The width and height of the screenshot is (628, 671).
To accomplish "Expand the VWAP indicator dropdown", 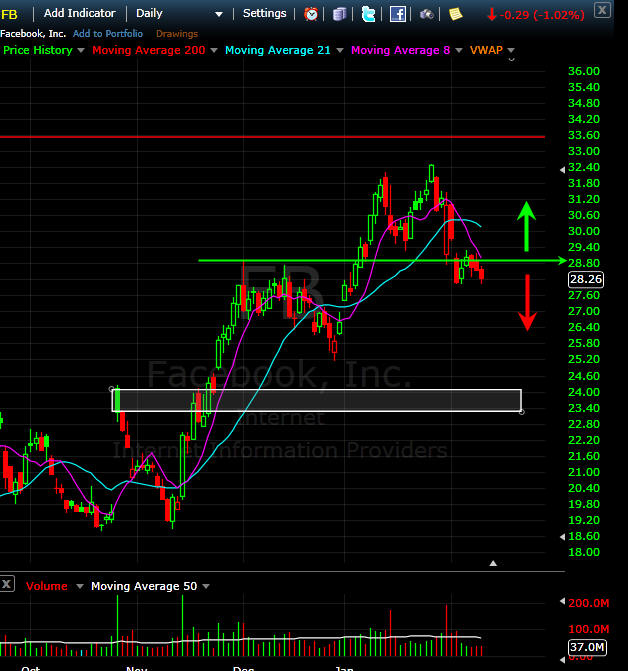I will pos(511,51).
